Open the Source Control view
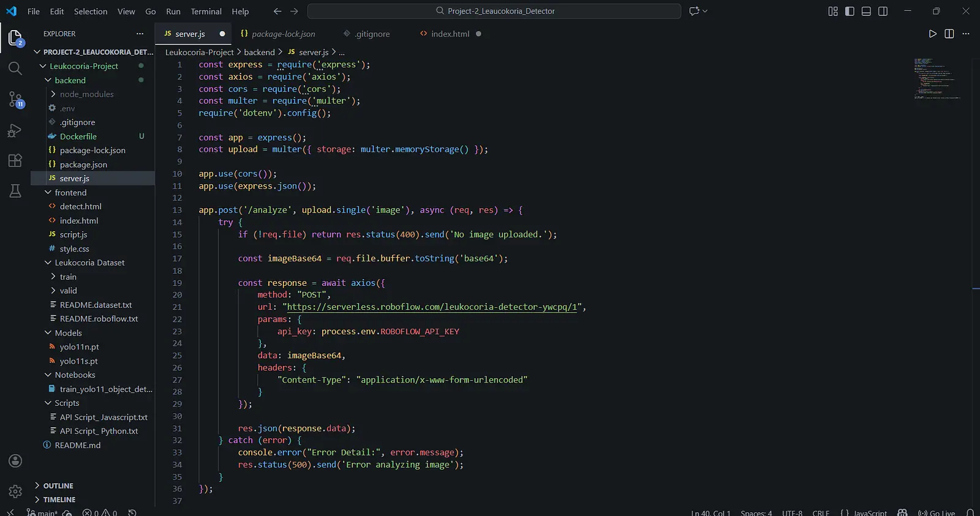 pyautogui.click(x=15, y=99)
